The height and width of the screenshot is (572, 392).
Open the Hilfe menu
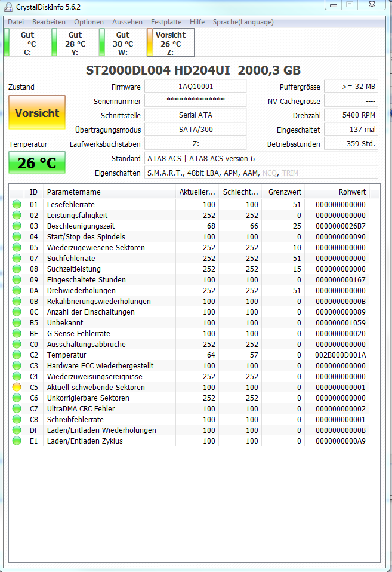(x=197, y=22)
